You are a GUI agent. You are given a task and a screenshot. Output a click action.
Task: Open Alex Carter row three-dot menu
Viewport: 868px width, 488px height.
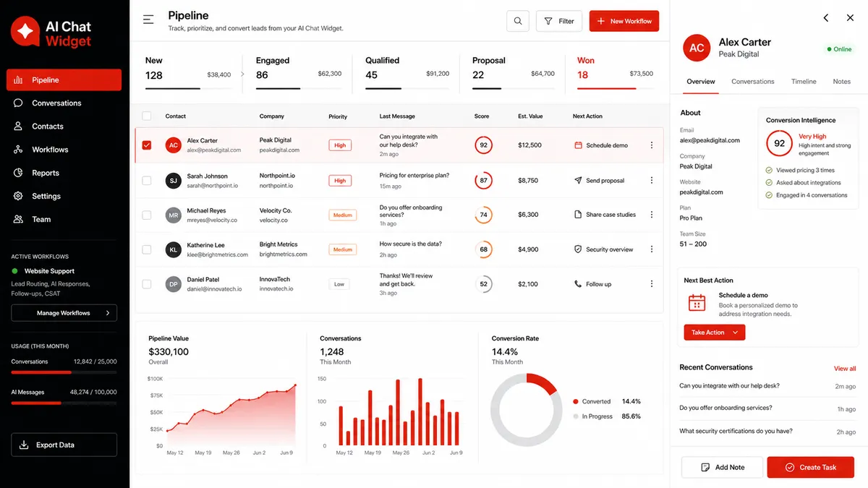652,145
